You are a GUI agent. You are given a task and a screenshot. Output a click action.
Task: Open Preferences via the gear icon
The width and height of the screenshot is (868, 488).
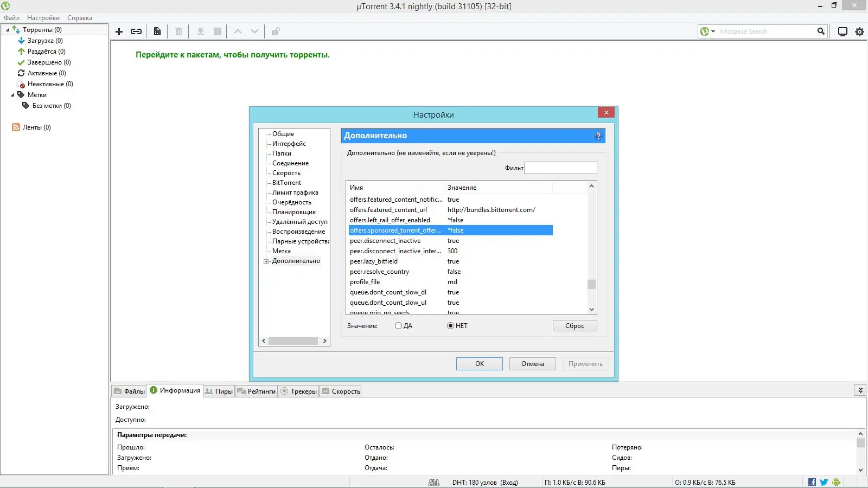[860, 31]
